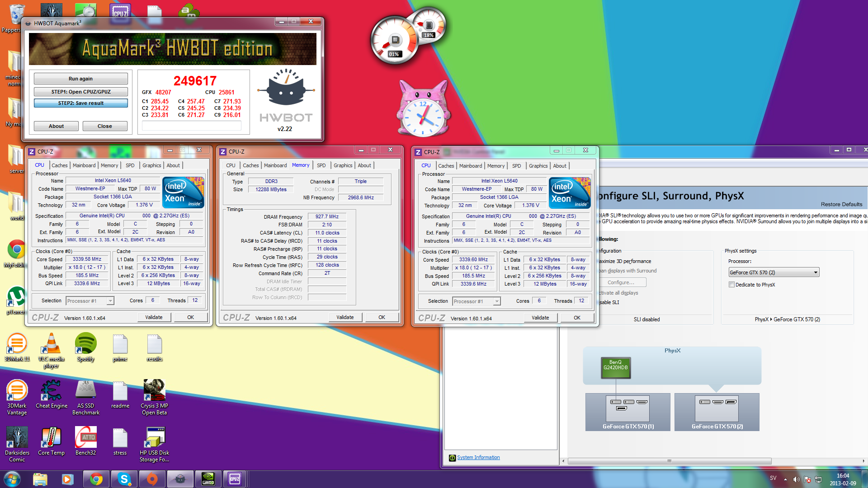Launch HP USB Disk Storage Format tool
The image size is (868, 488).
(x=154, y=444)
